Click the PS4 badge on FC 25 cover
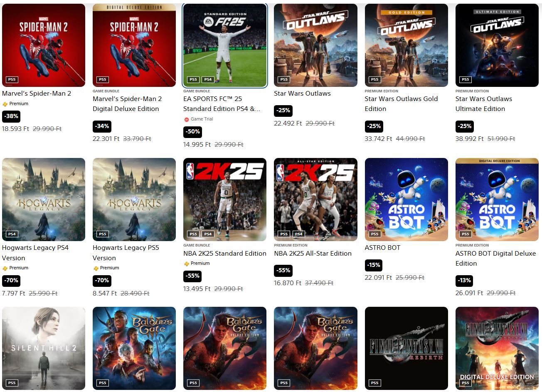Image resolution: width=542 pixels, height=392 pixels. (x=208, y=79)
